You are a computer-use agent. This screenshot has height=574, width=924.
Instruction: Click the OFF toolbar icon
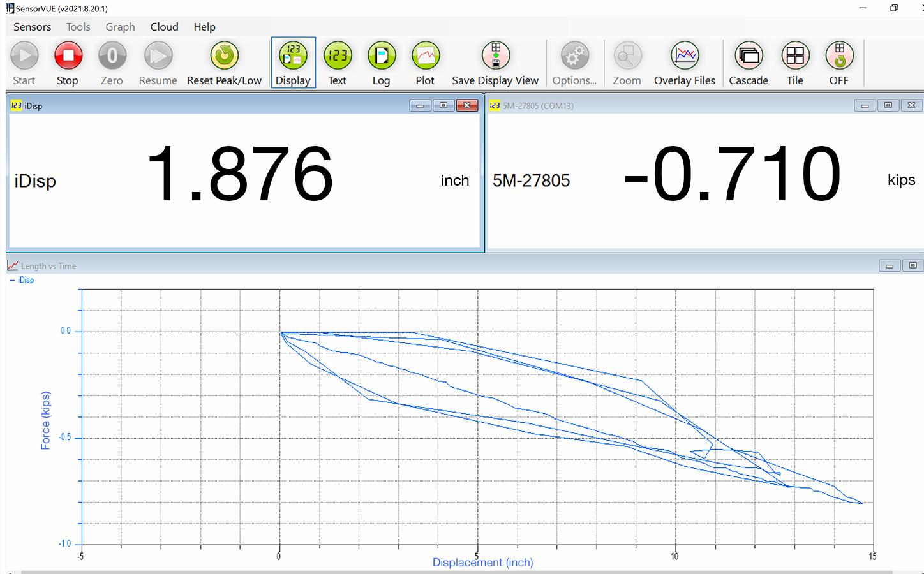point(839,56)
